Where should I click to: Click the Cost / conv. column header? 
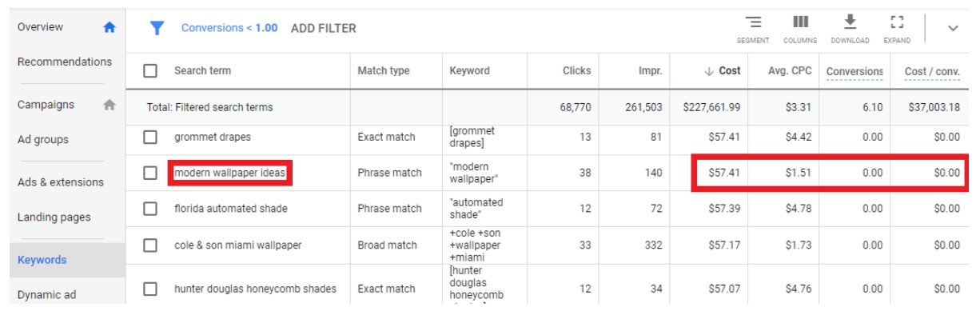tap(932, 71)
